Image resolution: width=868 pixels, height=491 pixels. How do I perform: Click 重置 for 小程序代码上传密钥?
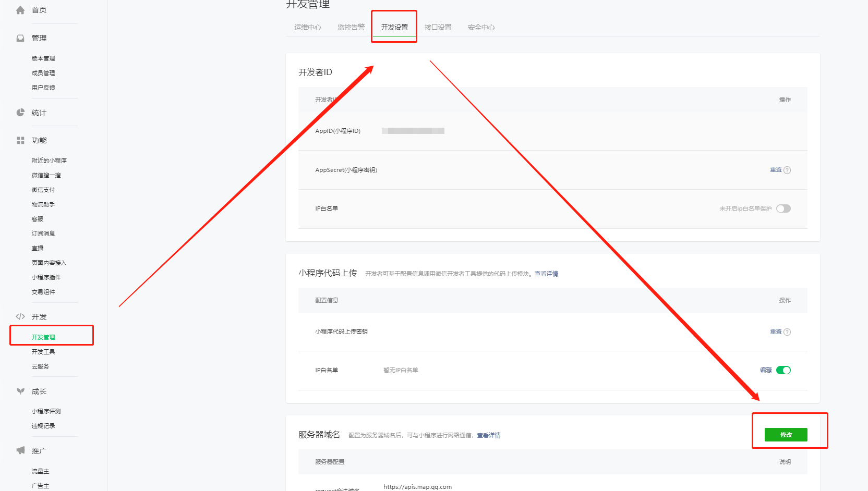click(776, 332)
